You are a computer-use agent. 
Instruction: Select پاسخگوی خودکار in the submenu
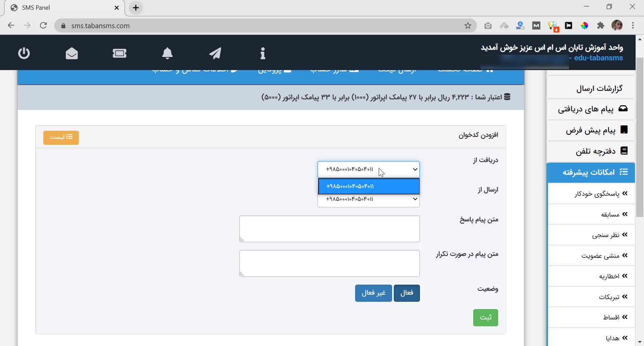591,194
